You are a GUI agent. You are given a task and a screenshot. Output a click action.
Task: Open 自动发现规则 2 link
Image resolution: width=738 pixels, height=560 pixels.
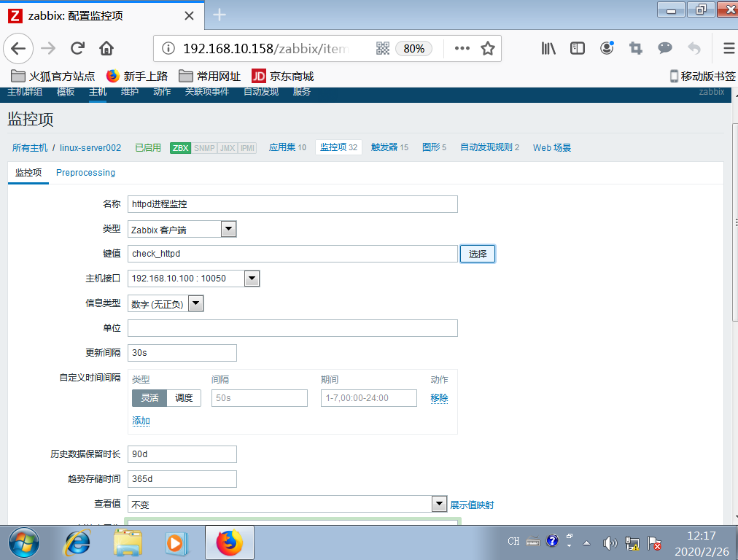coord(489,147)
